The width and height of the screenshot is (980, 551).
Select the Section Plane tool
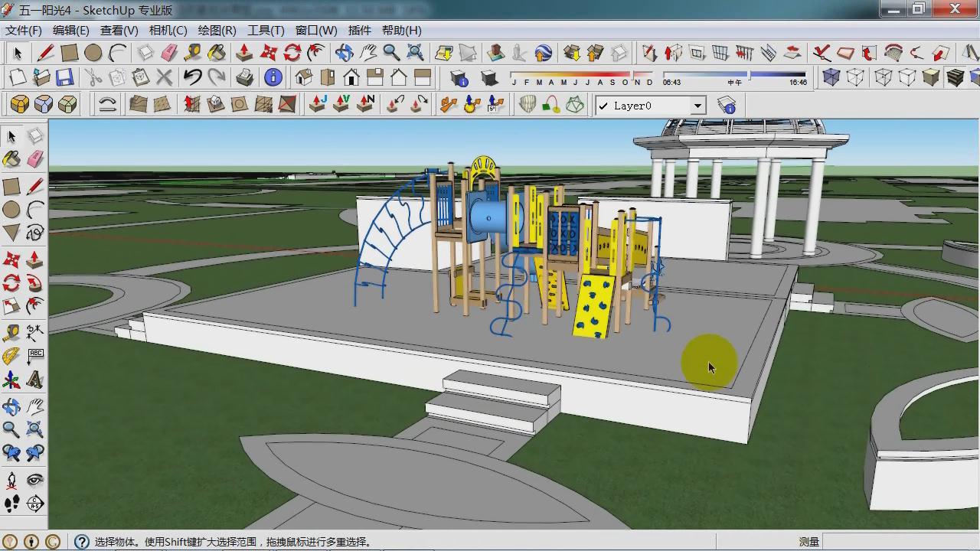pyautogui.click(x=34, y=503)
